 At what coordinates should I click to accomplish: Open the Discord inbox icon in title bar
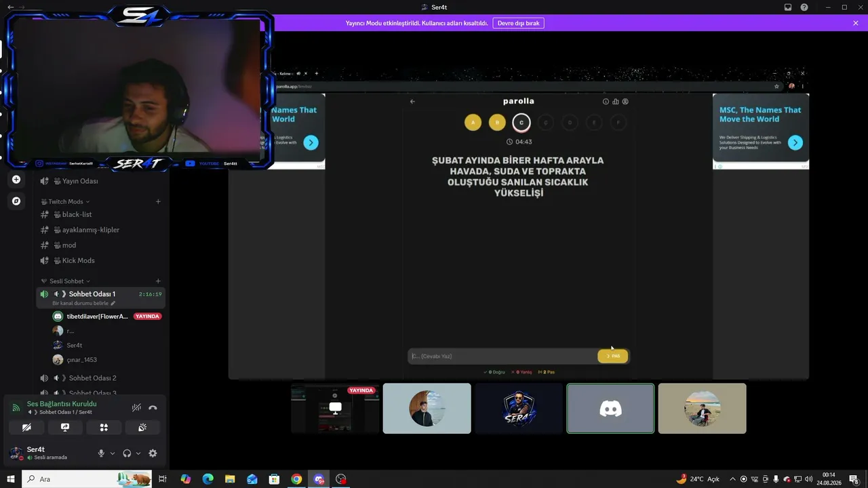click(x=788, y=7)
